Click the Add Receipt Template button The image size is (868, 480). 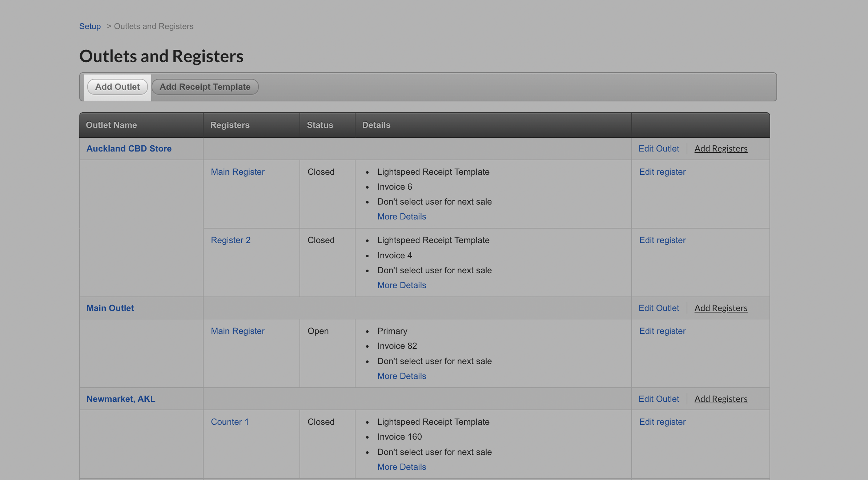(205, 87)
